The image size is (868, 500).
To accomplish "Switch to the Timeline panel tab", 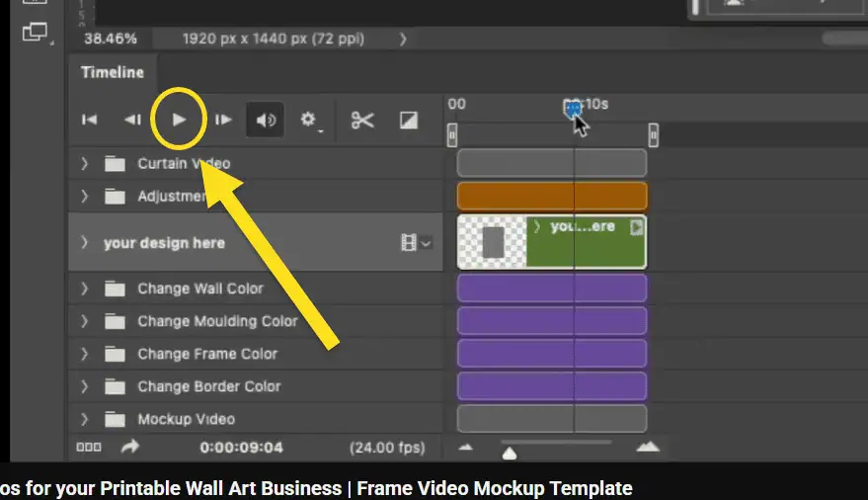I will pos(112,72).
